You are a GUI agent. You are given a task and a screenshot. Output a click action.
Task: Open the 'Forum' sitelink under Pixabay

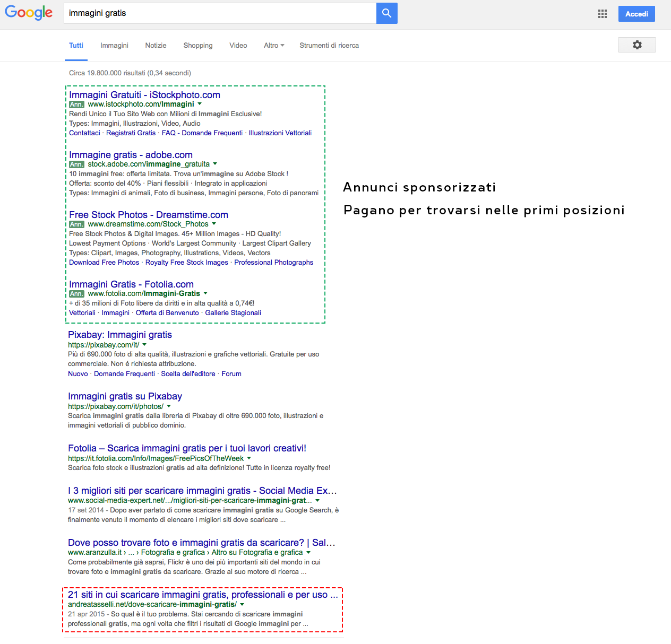click(231, 374)
